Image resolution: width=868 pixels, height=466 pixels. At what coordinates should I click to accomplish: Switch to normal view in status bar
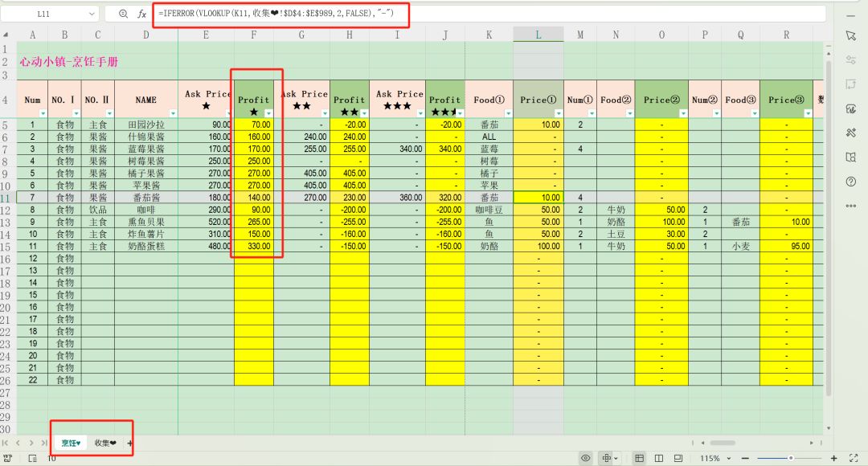pyautogui.click(x=639, y=458)
